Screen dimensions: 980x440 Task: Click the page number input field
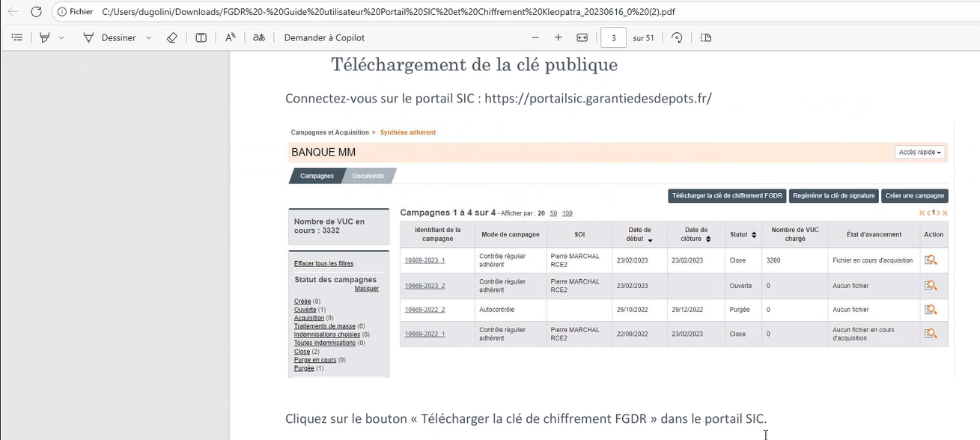click(613, 37)
